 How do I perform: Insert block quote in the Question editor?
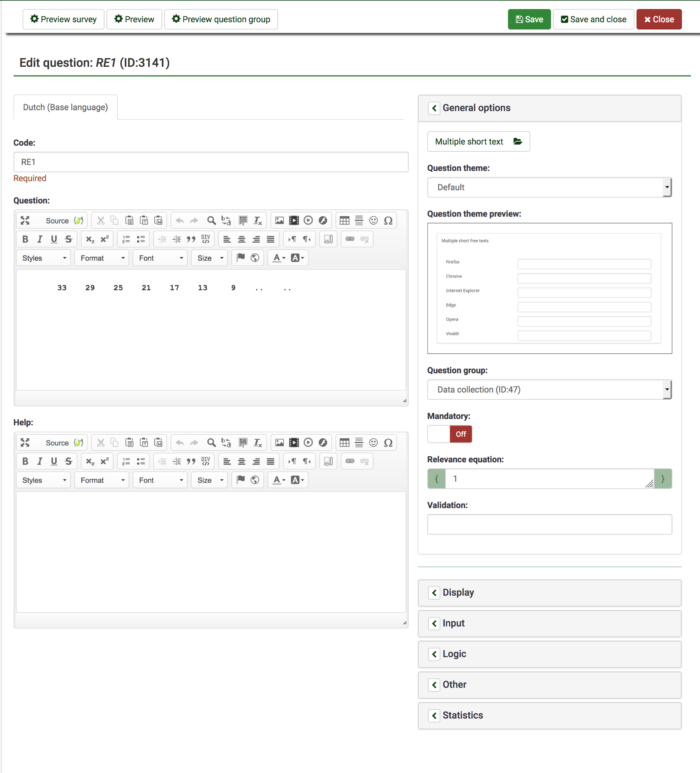[x=191, y=239]
